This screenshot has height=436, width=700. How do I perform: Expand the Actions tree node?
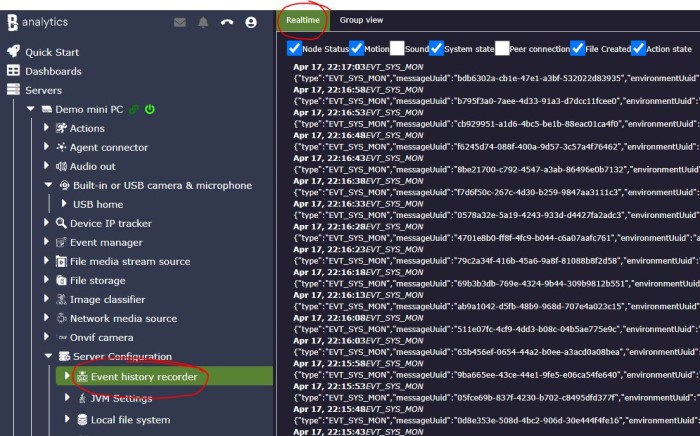click(x=47, y=128)
